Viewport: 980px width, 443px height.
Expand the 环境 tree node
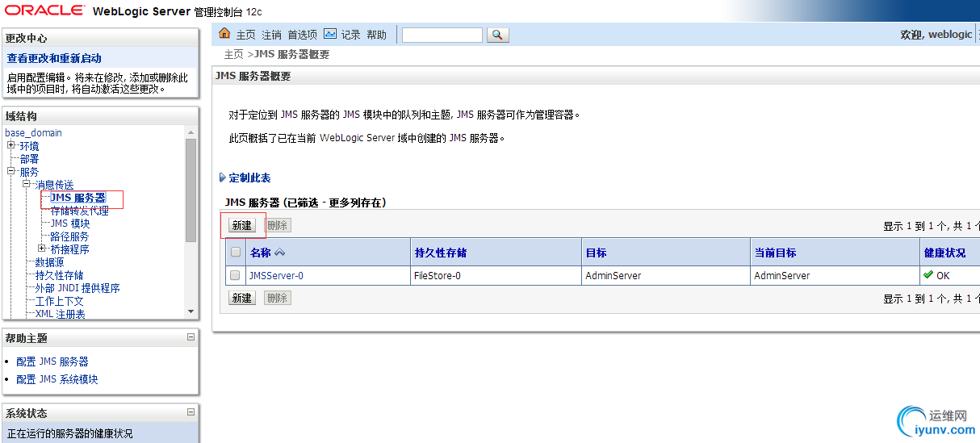click(11, 145)
